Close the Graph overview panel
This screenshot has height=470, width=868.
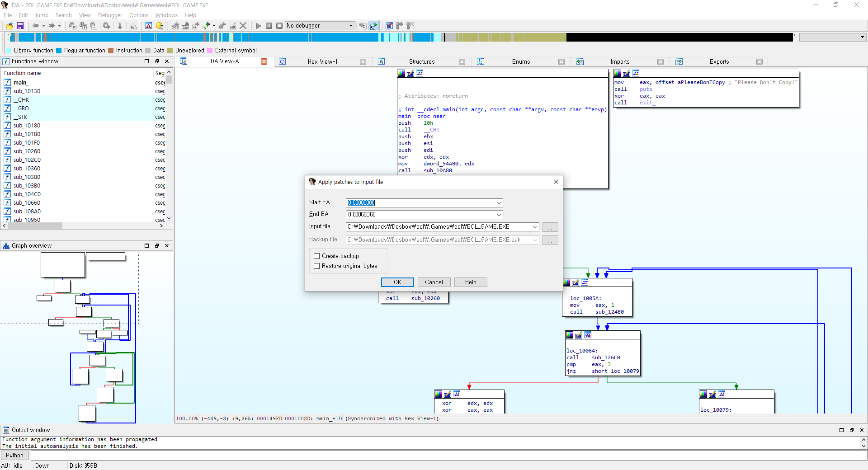[x=167, y=246]
